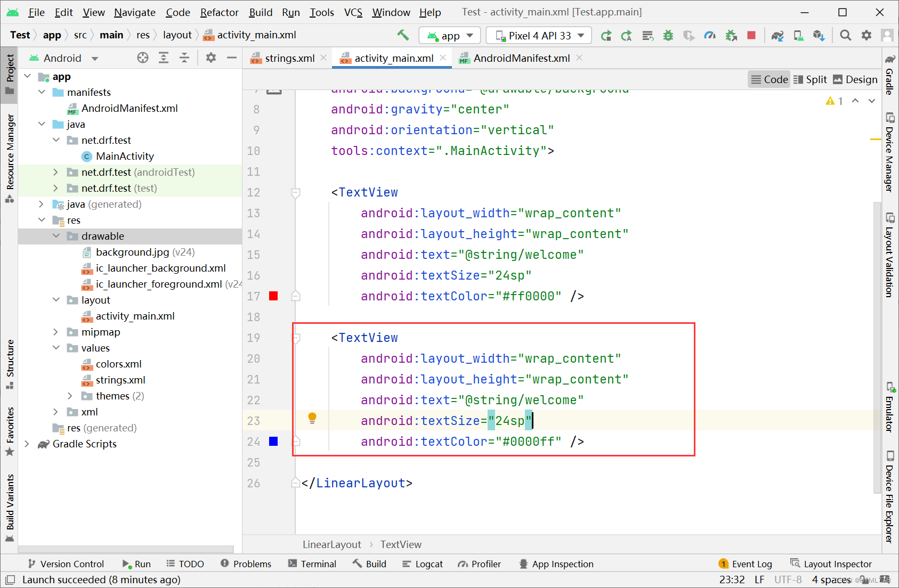Switch to the AndroidManifest.xml editor tab
This screenshot has width=899, height=588.
click(x=521, y=58)
